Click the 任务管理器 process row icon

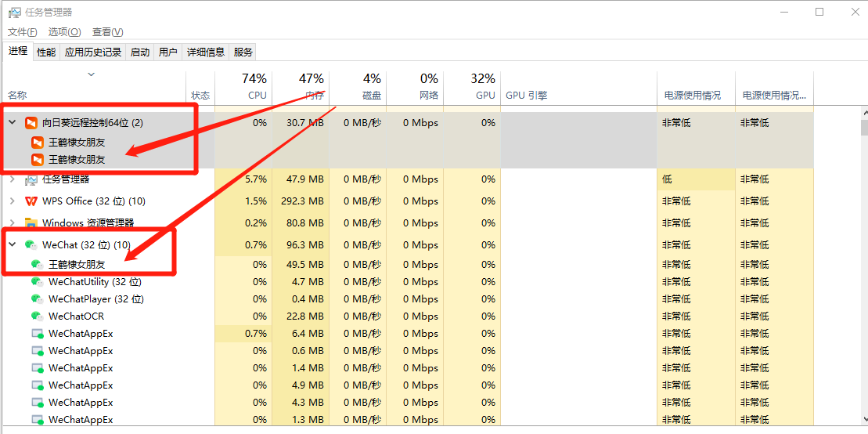point(31,179)
